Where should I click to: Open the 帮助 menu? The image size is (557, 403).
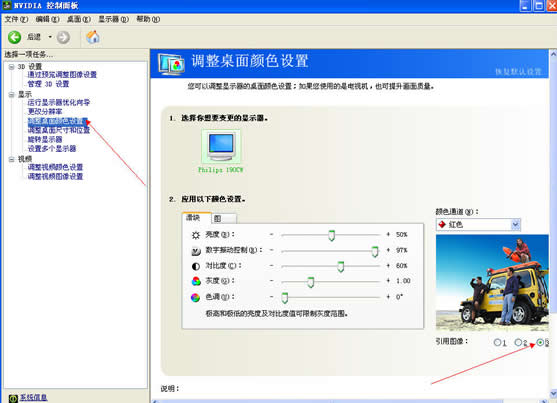tap(148, 19)
